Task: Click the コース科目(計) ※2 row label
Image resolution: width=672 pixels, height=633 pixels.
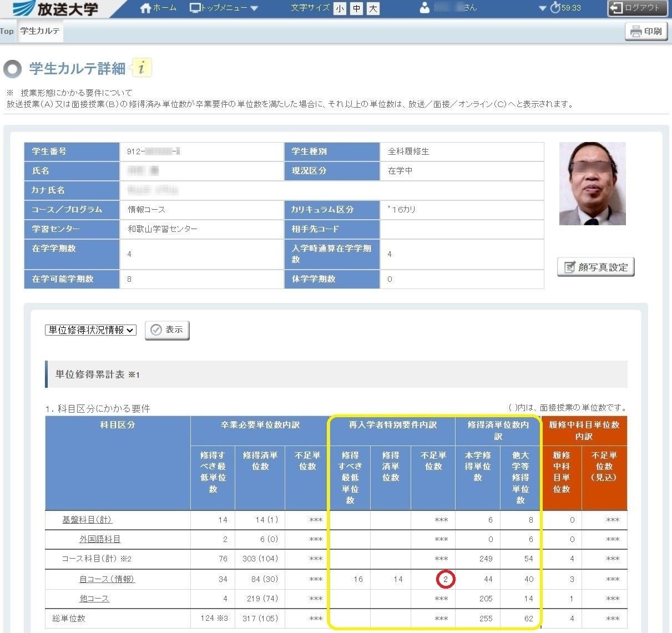Action: (97, 559)
